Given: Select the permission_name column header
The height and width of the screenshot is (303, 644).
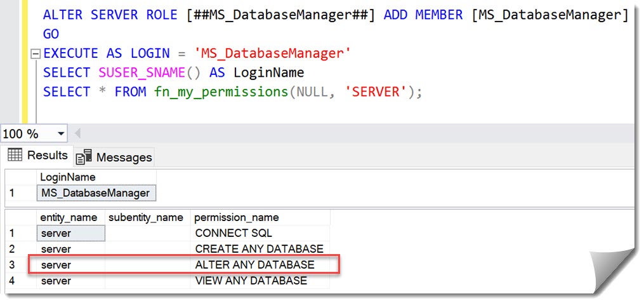Looking at the screenshot, I should point(237,218).
